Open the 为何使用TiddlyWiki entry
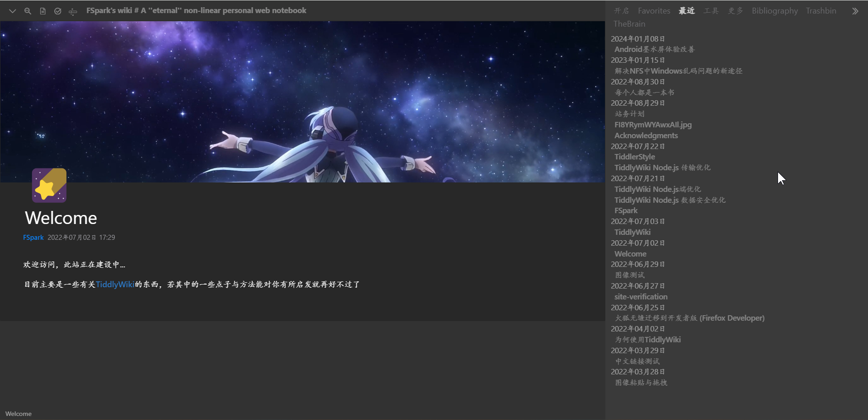 (x=647, y=340)
